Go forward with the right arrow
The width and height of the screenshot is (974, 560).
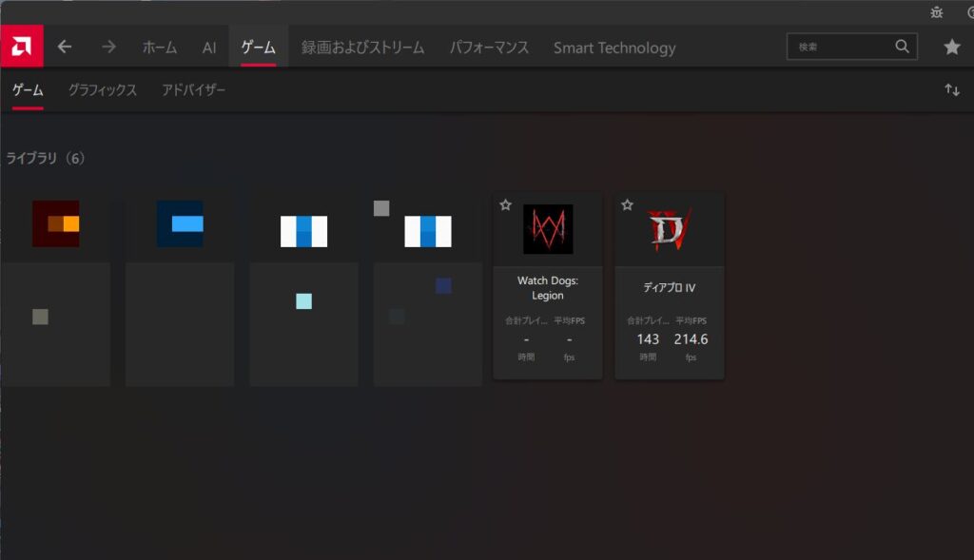[x=108, y=47]
